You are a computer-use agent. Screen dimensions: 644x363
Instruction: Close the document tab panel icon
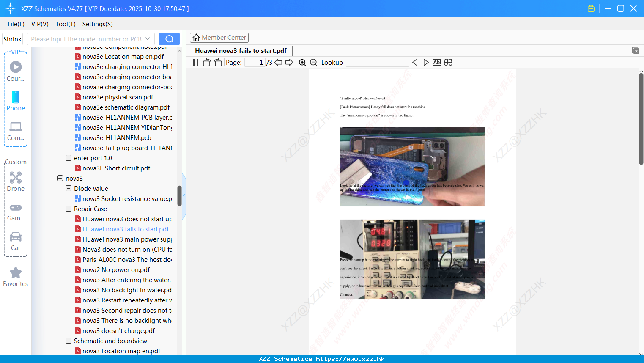pyautogui.click(x=636, y=50)
